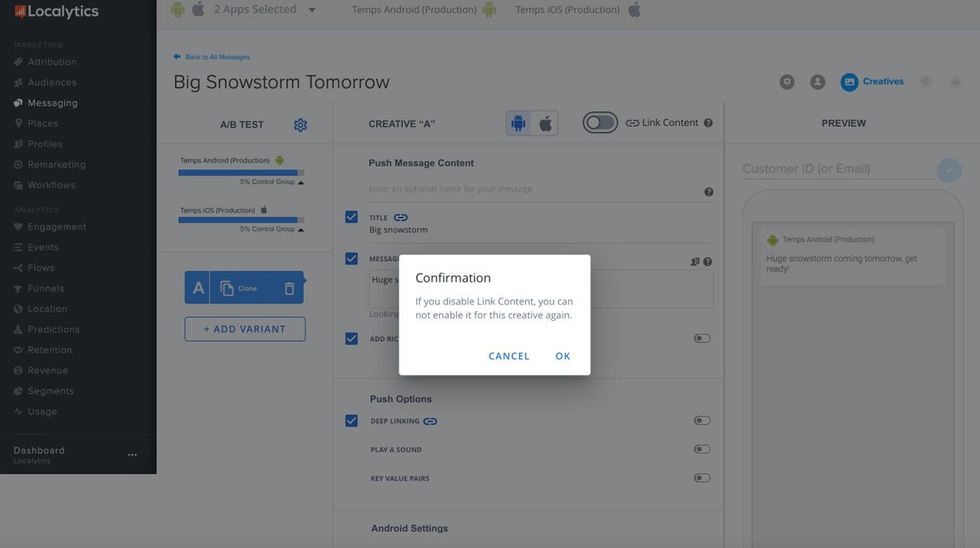Expand iOS 5% Control Group arrow

pos(301,229)
